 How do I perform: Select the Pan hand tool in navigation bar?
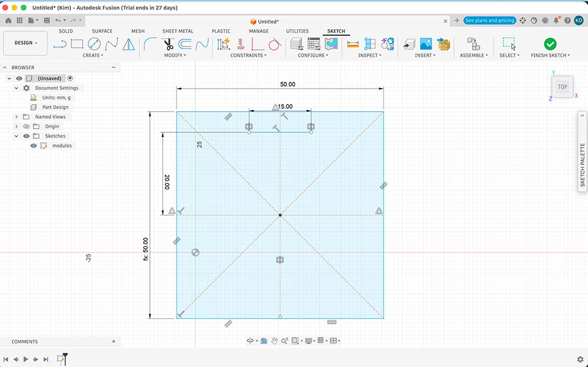point(274,341)
